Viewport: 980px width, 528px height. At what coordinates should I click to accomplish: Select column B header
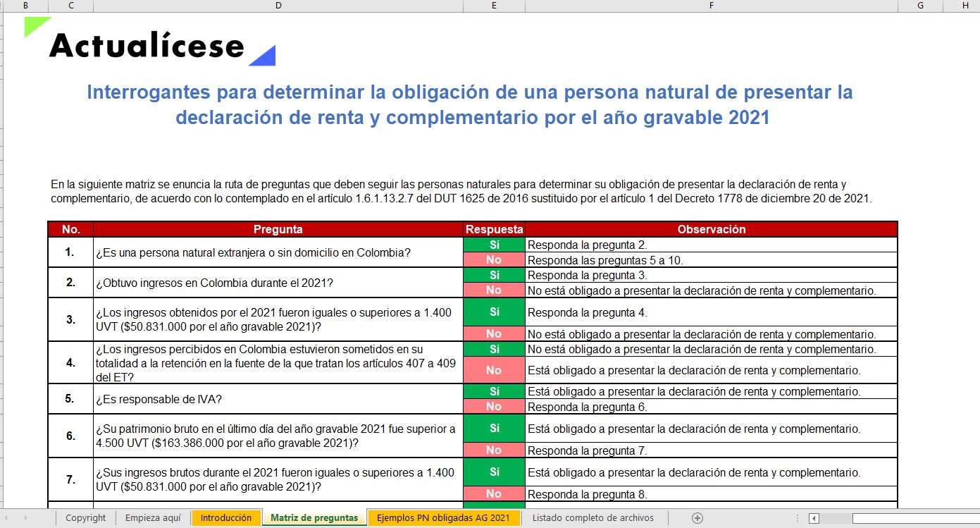point(26,6)
